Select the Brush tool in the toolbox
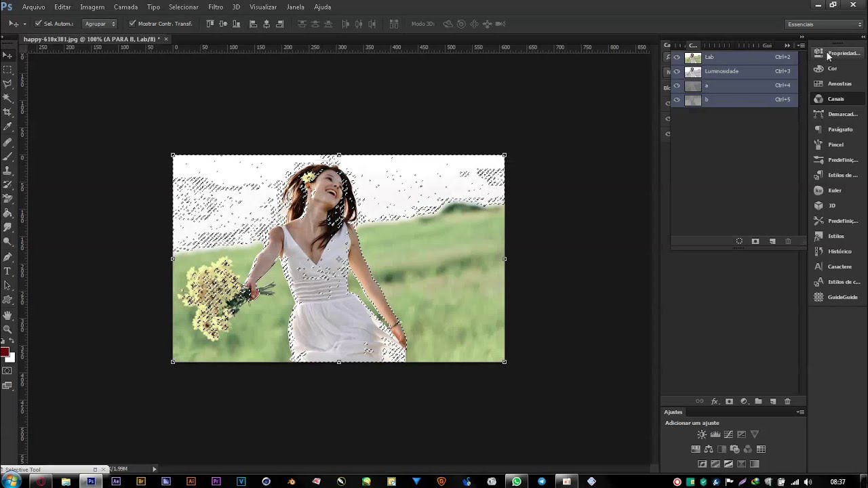 (7, 156)
